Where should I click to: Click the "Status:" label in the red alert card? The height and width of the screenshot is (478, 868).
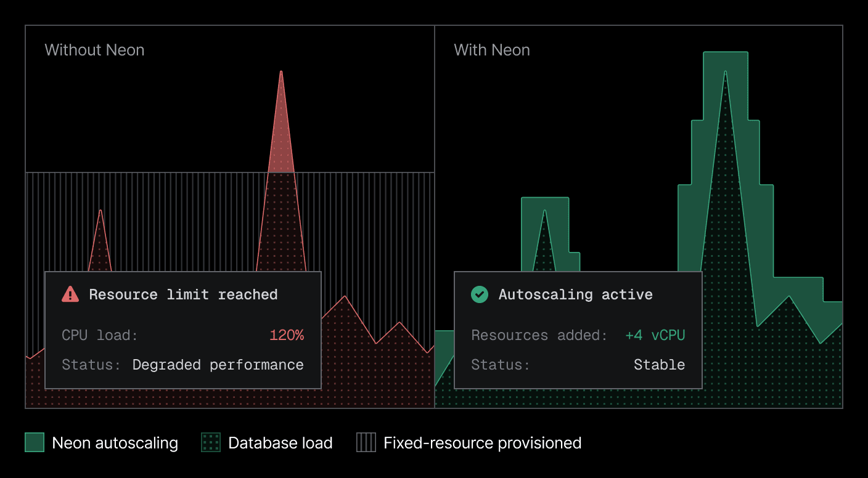(91, 365)
